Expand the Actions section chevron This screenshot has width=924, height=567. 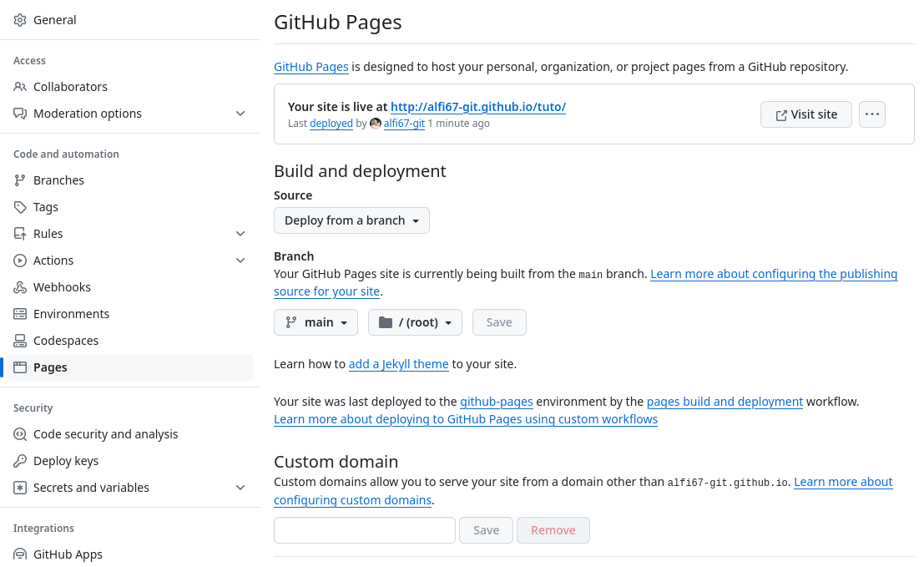click(x=240, y=261)
